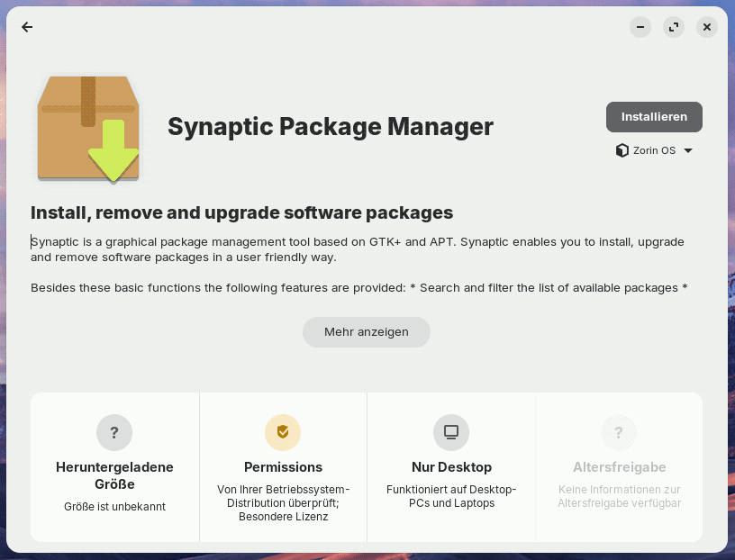Screen dimensions: 735x560
Task: Go back with the arrow icon
Action: [27, 27]
